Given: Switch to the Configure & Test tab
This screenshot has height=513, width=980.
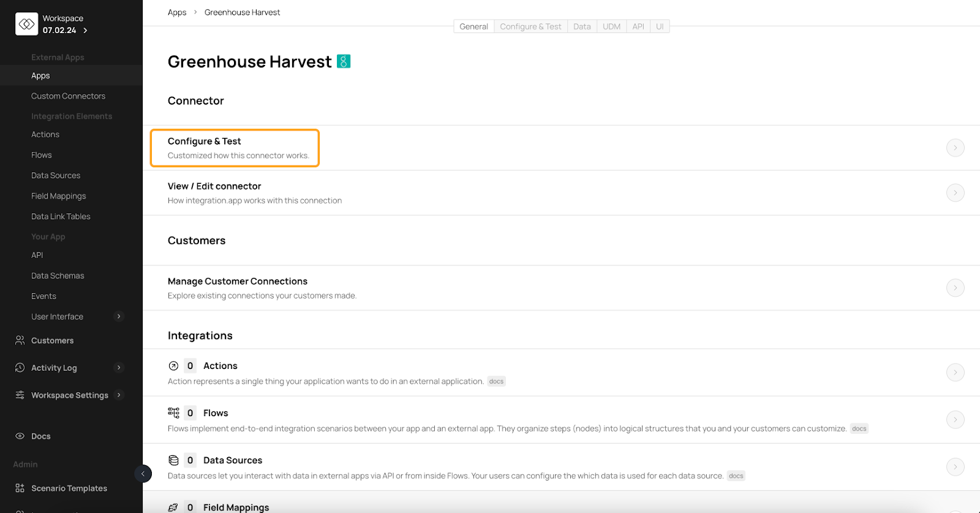Looking at the screenshot, I should [x=530, y=26].
